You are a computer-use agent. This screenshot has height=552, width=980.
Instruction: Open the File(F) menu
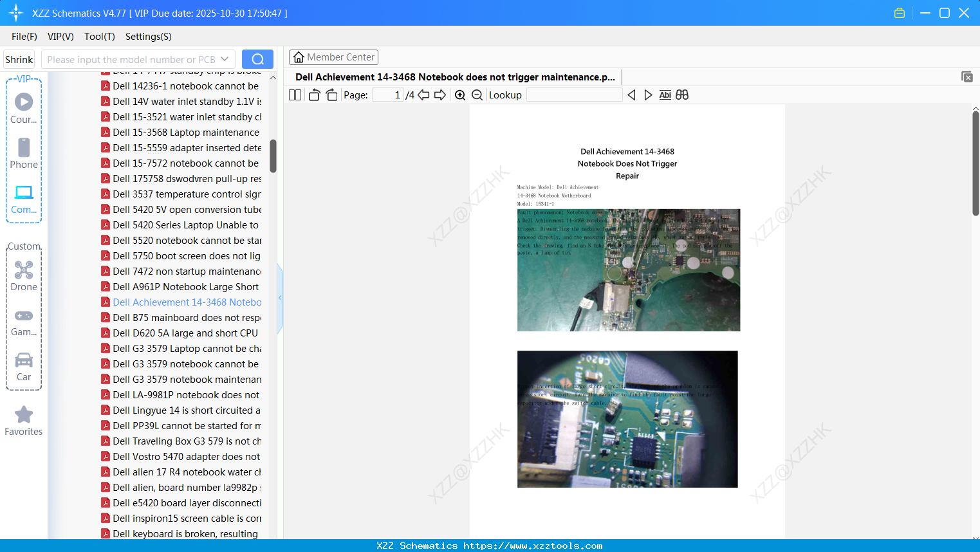click(x=24, y=37)
